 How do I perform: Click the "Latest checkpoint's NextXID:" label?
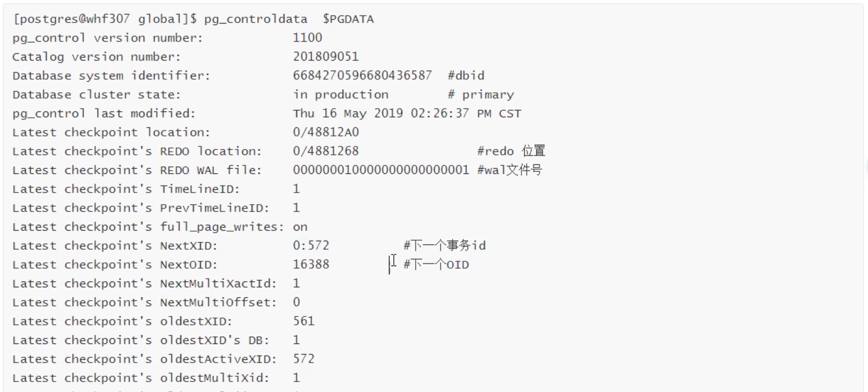[x=115, y=245]
